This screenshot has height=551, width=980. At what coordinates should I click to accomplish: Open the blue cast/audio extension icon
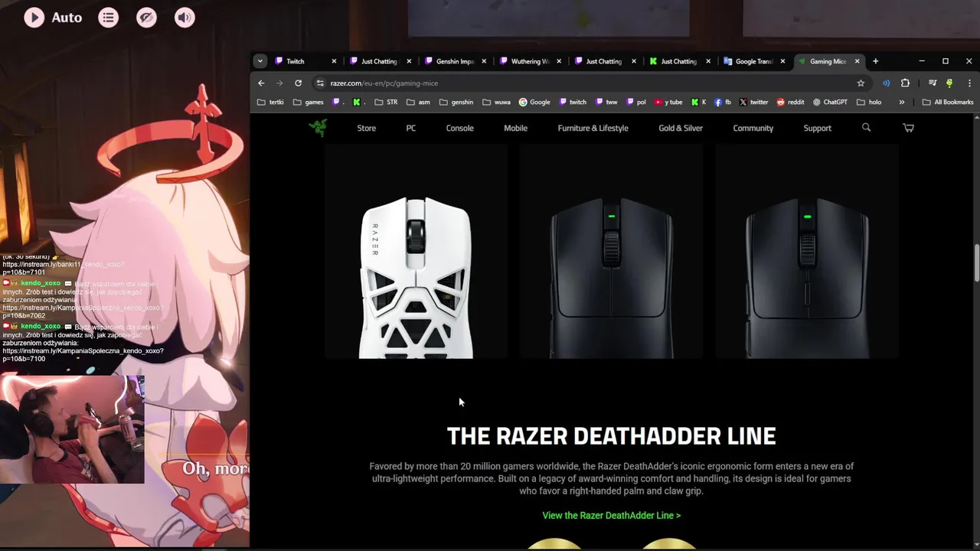click(886, 83)
